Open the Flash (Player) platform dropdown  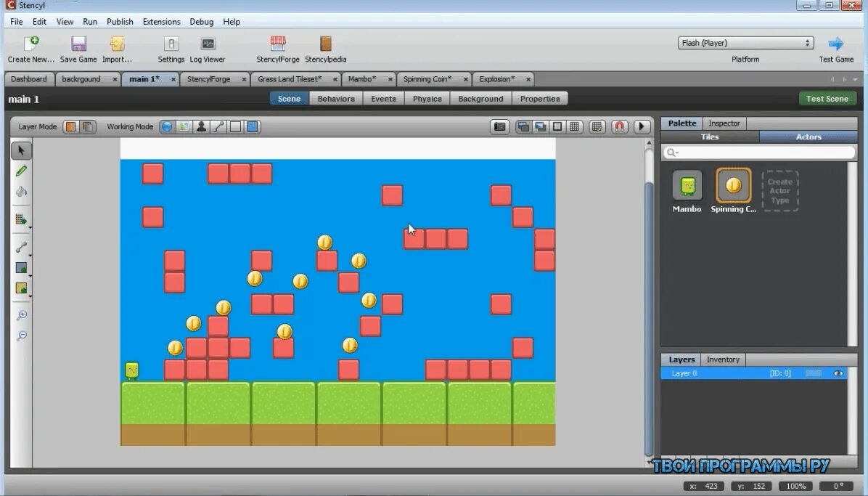[745, 43]
